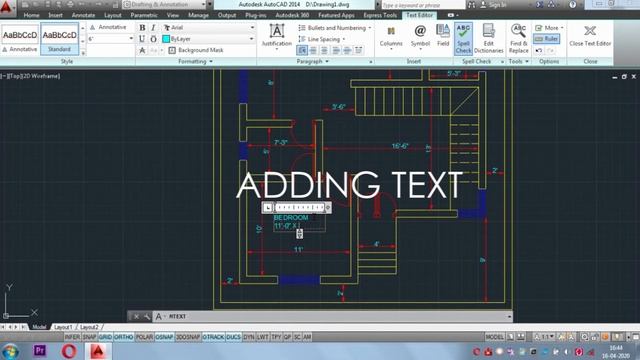640x360 pixels.
Task: Toggle Overline text formatting
Action: click(x=153, y=39)
